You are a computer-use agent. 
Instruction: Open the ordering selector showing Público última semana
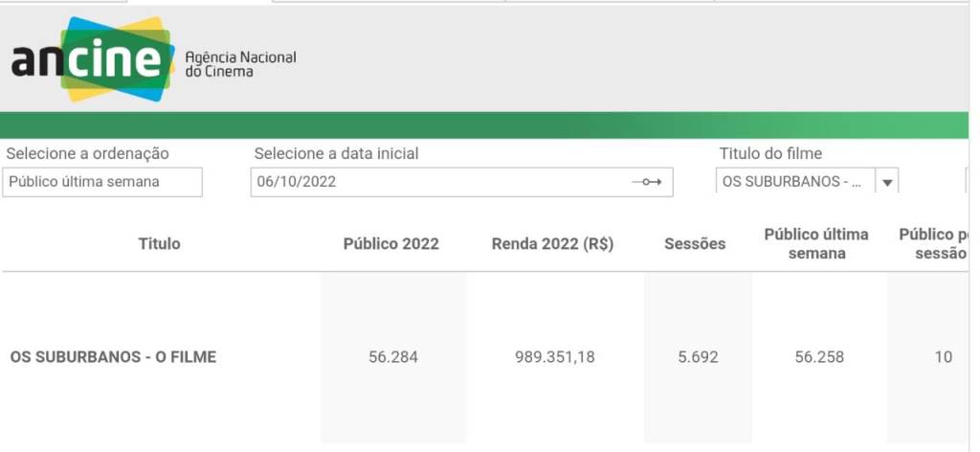pos(102,182)
